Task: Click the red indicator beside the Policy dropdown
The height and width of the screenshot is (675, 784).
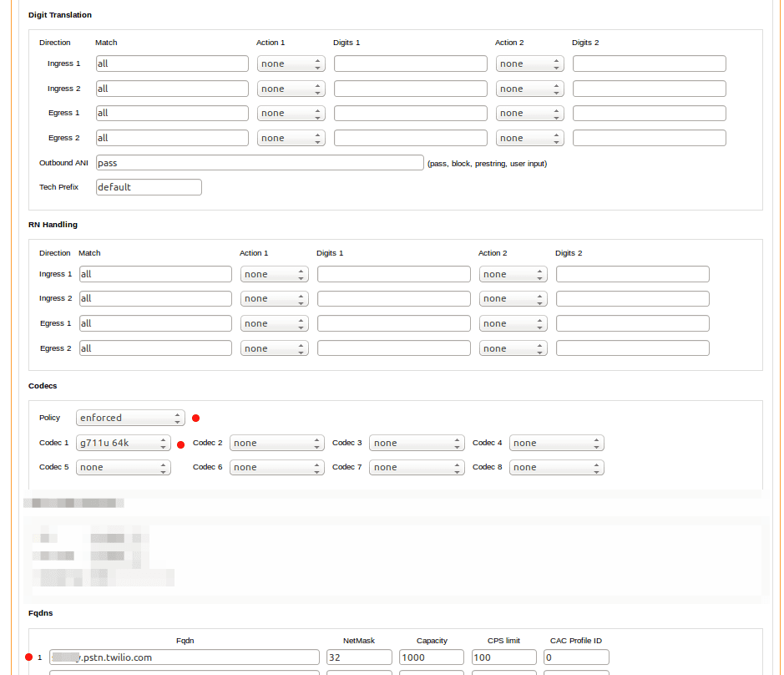Action: point(195,418)
